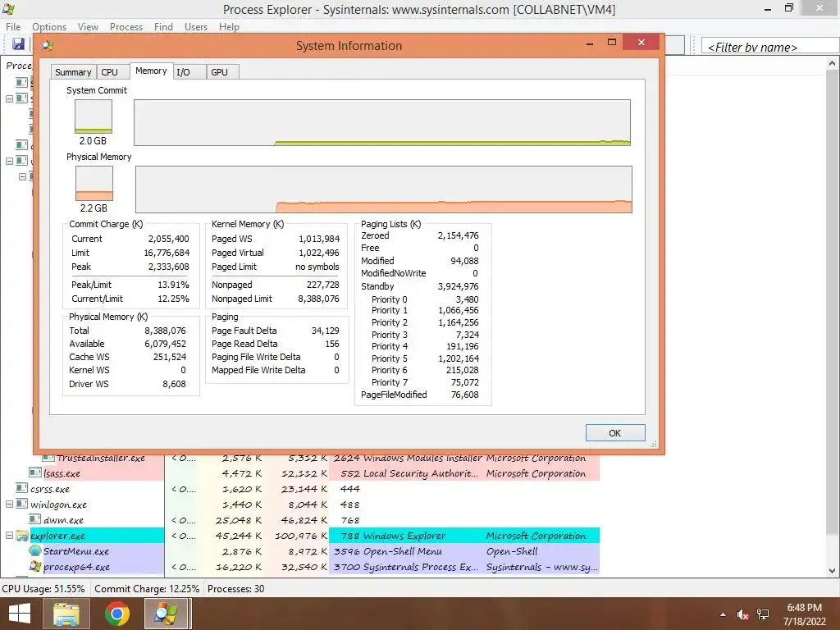Screen dimensions: 840x630
Task: Click the Physical Memory history graph
Action: [x=384, y=189]
